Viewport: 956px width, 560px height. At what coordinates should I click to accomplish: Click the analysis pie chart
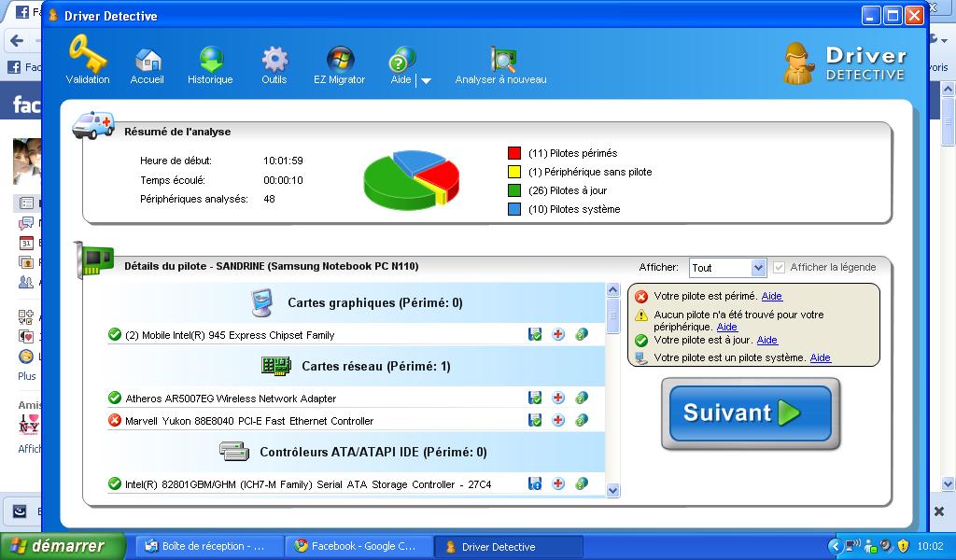point(411,180)
